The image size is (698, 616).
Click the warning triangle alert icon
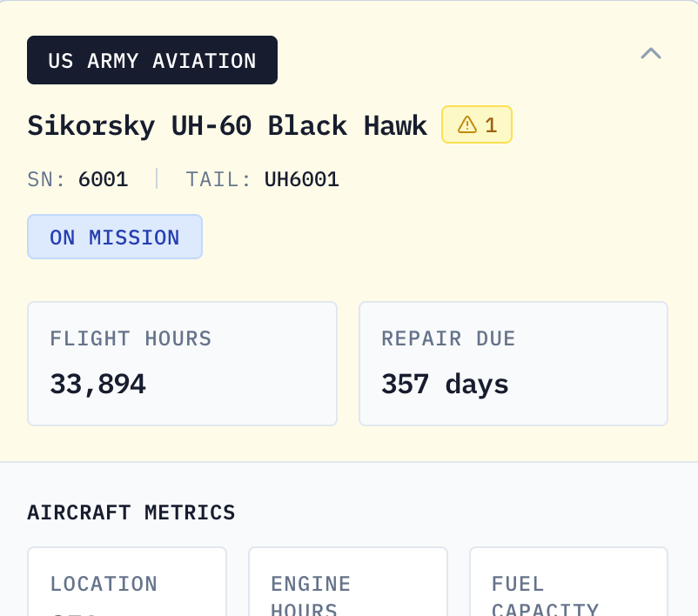[x=467, y=124]
